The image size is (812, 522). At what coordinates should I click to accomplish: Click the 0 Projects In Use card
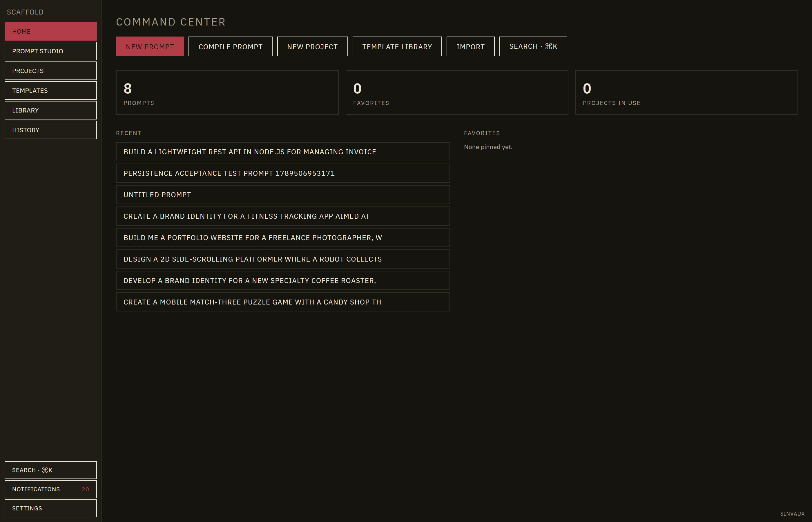click(x=687, y=93)
